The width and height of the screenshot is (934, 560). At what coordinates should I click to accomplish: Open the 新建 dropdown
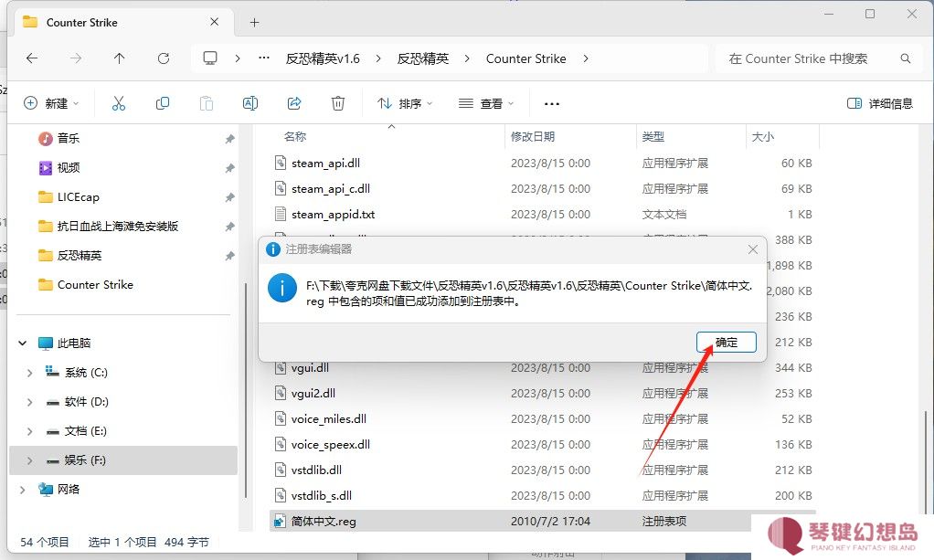click(50, 103)
